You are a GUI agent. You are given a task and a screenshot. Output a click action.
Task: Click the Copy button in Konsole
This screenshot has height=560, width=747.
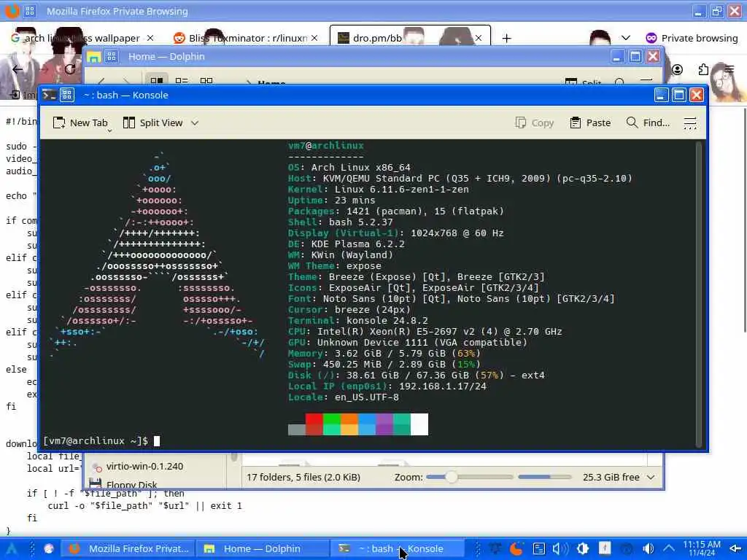(x=535, y=122)
